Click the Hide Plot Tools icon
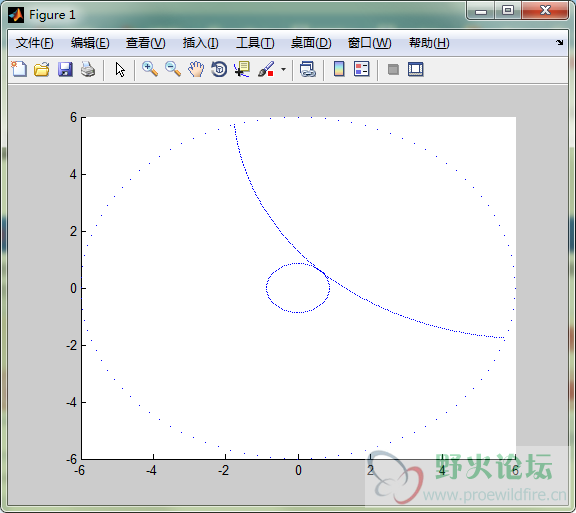 pyautogui.click(x=393, y=69)
